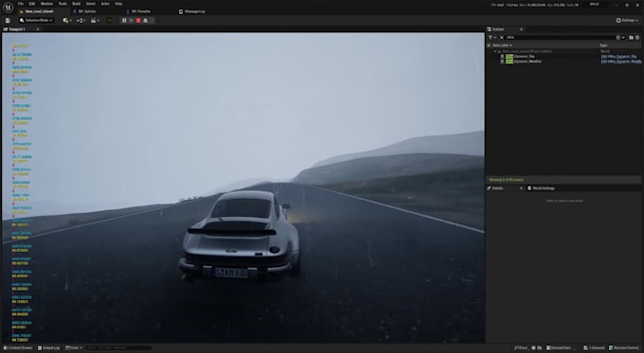Viewport: 644px width, 353px height.
Task: Select the New_Level_Island level tab
Action: pyautogui.click(x=37, y=11)
